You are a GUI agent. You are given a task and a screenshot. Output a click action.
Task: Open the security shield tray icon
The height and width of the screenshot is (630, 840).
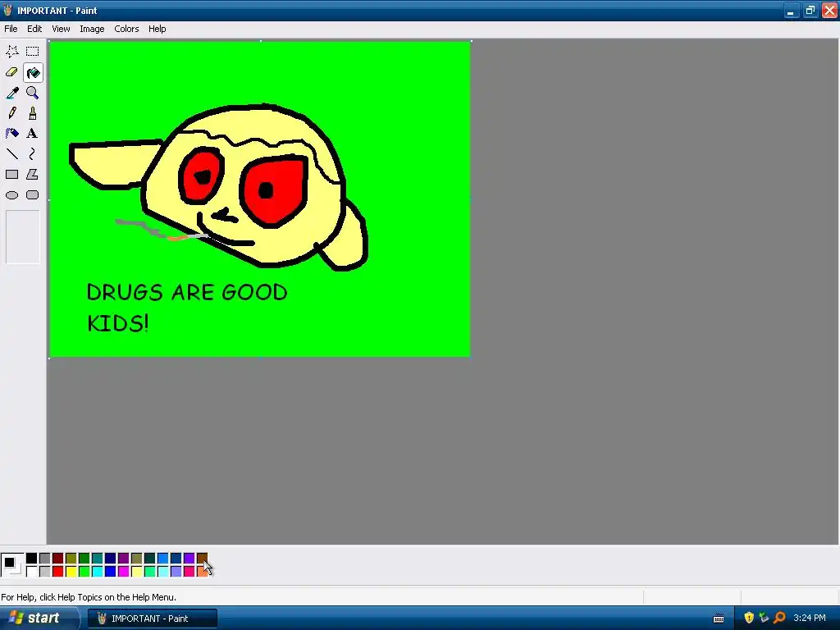pos(749,618)
